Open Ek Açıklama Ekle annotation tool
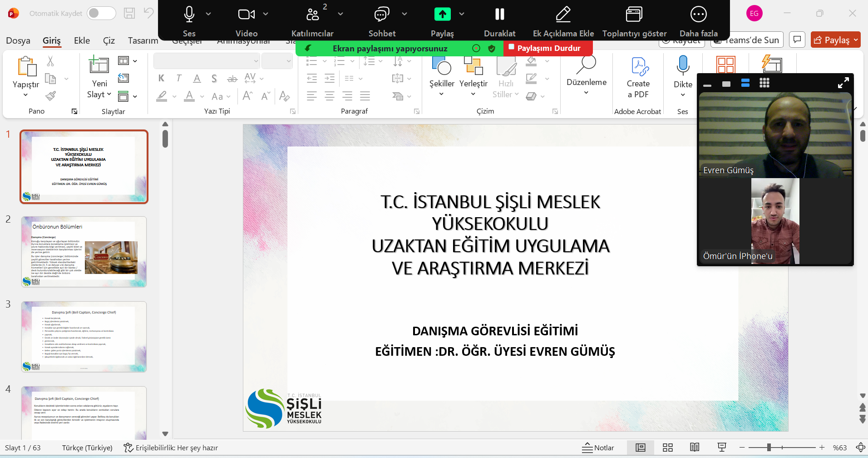868x458 pixels. [563, 15]
